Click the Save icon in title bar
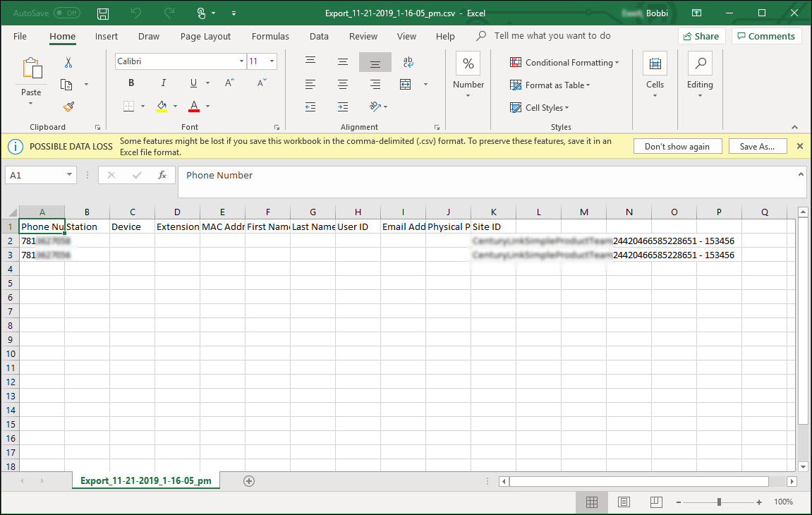Screen dimensions: 812x515 click(103, 13)
